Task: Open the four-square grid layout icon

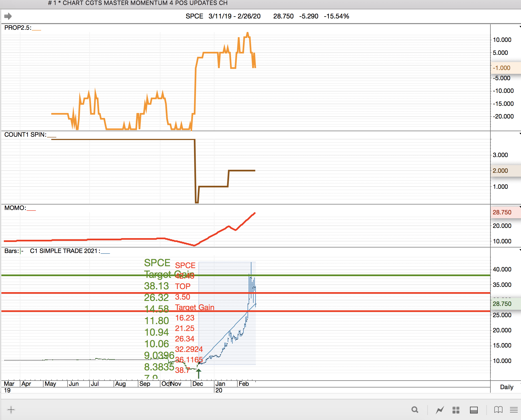Action: coord(456,410)
